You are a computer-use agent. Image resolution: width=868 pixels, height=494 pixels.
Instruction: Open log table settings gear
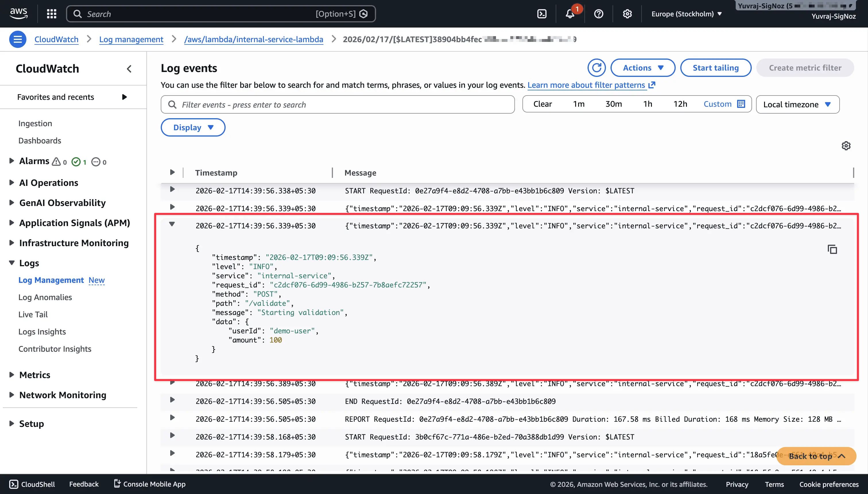coord(846,146)
